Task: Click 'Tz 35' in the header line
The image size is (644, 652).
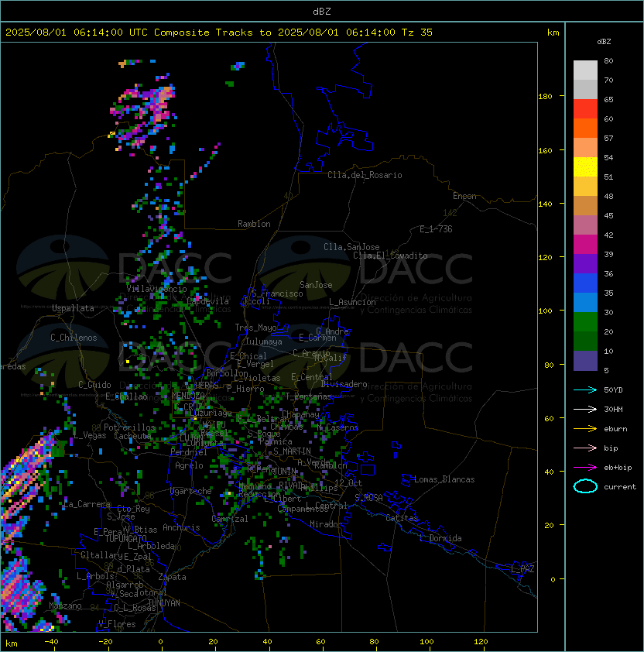Action: 417,33
